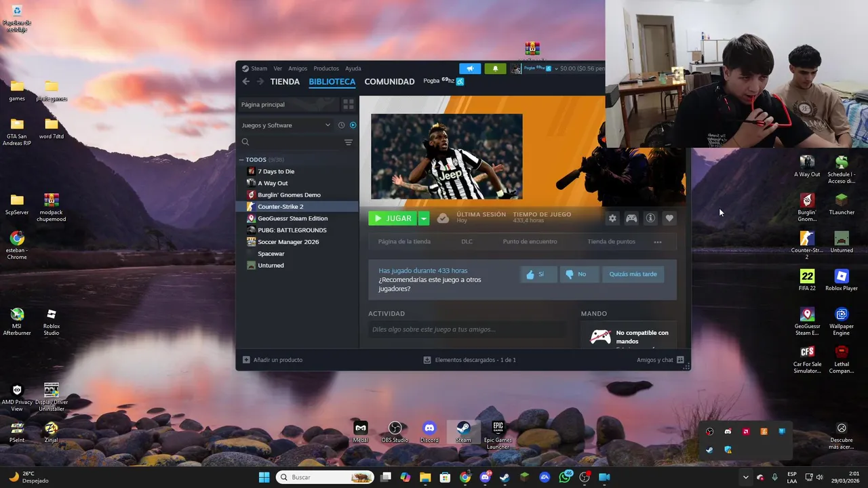Open Tienda de puntos link
Viewport: 868px width, 488px height.
(611, 242)
